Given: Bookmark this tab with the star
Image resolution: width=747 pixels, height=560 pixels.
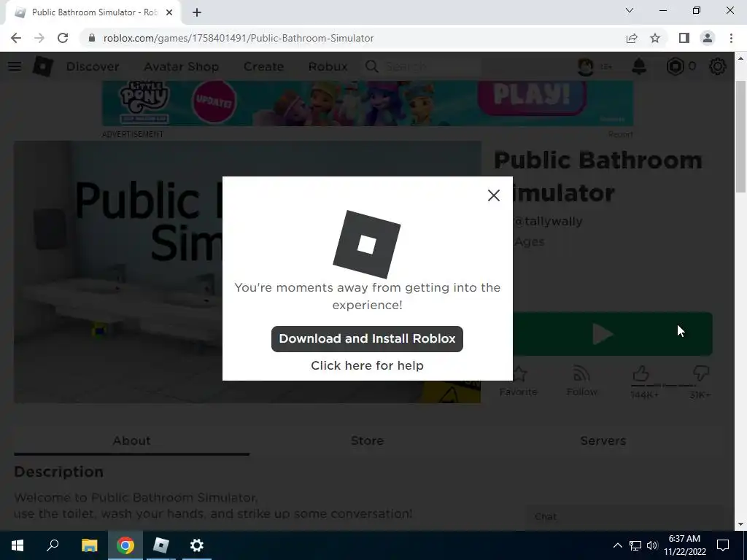Looking at the screenshot, I should pos(655,38).
